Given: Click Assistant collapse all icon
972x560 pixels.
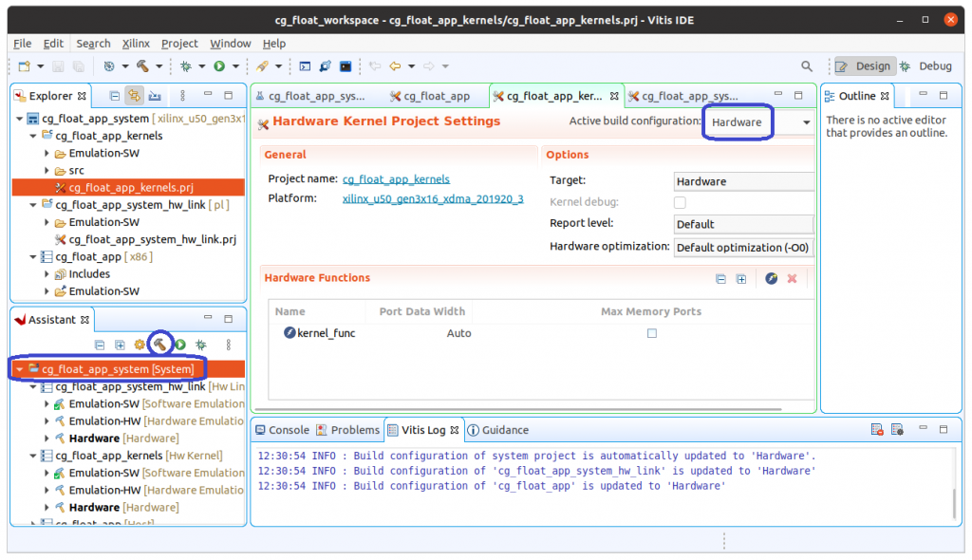Looking at the screenshot, I should tap(100, 345).
